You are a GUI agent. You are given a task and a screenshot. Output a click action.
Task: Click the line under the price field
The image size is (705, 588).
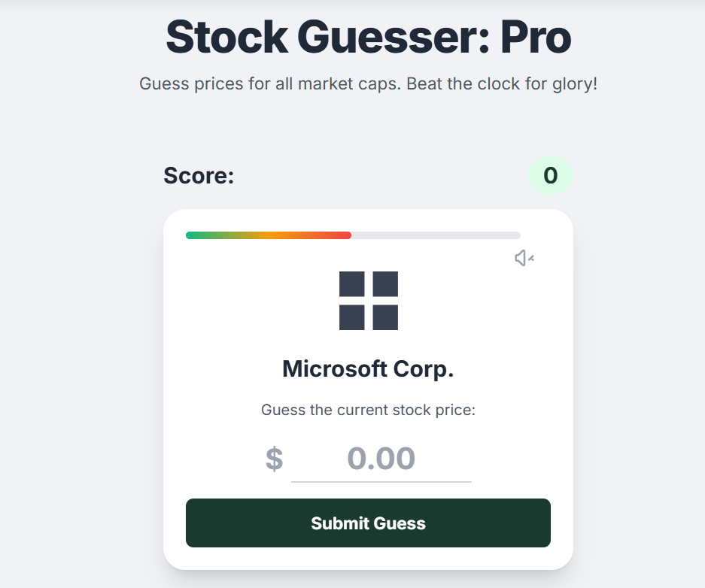pyautogui.click(x=381, y=482)
